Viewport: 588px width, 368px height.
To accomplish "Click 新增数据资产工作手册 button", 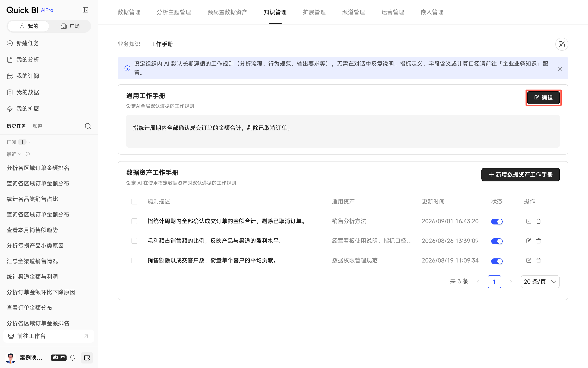I will click(x=520, y=175).
